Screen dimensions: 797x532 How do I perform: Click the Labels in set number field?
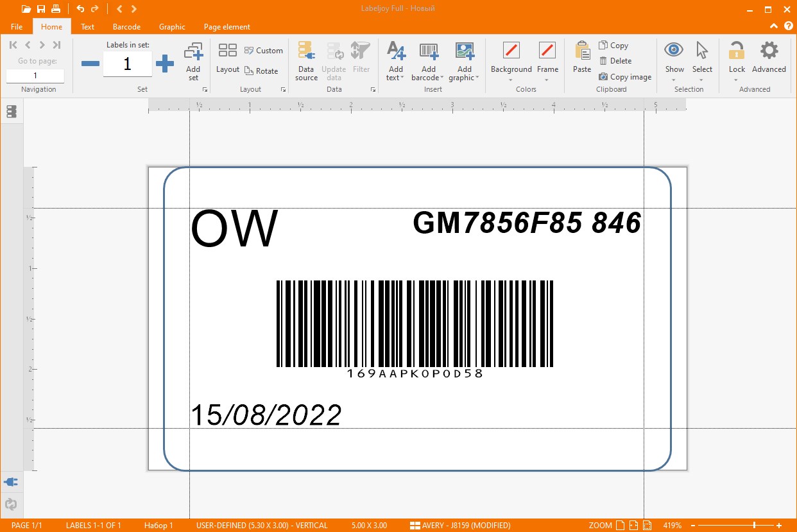click(x=127, y=64)
